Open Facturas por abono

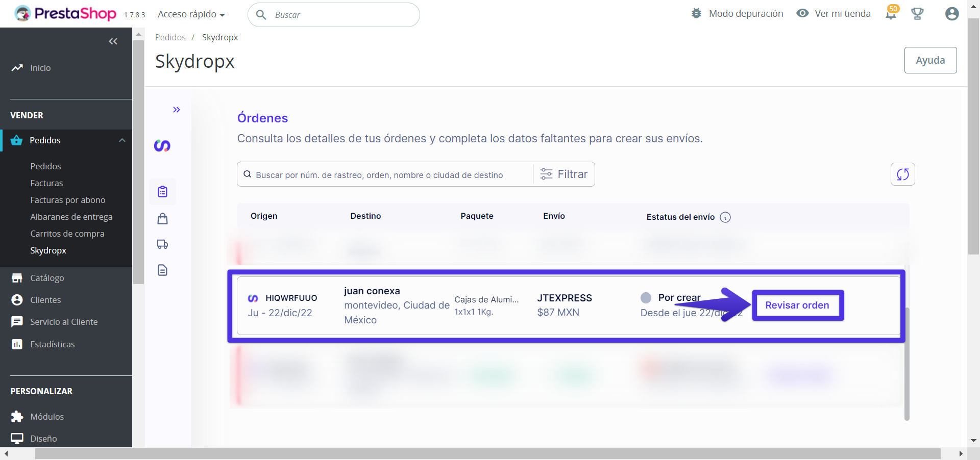[x=67, y=200]
